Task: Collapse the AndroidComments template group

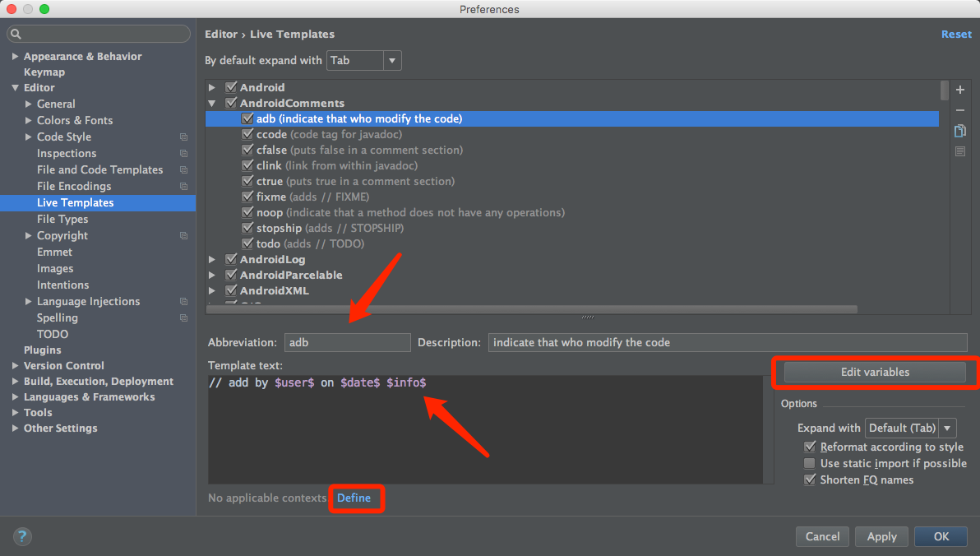Action: pyautogui.click(x=212, y=103)
